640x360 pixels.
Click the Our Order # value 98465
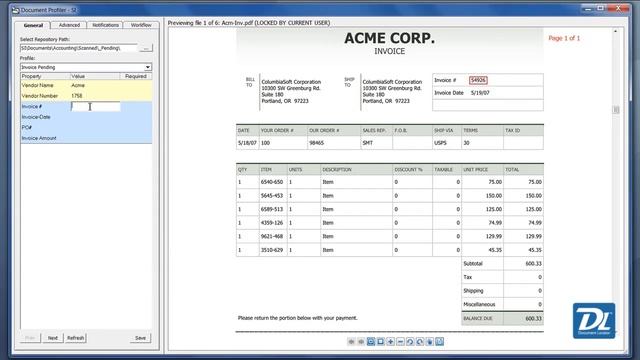316,143
